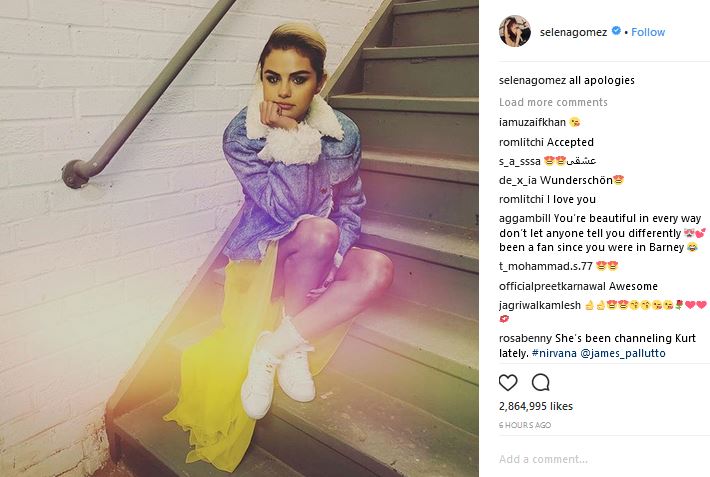Open de_x_ia commenter profile
This screenshot has height=477, width=710.
coord(518,180)
